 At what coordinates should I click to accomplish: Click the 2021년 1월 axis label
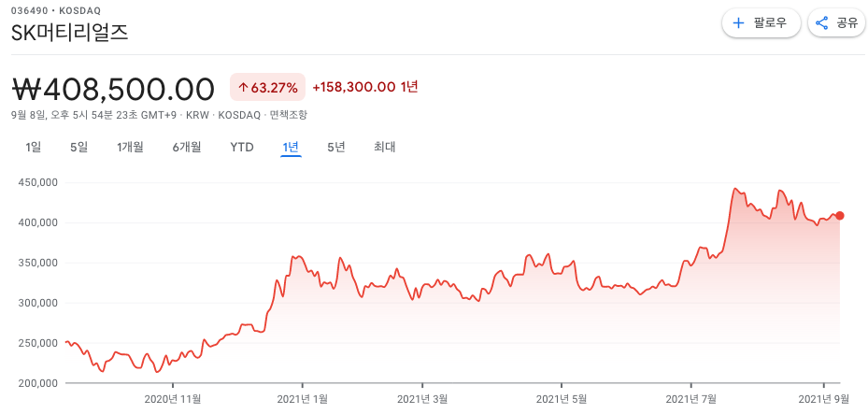302,399
